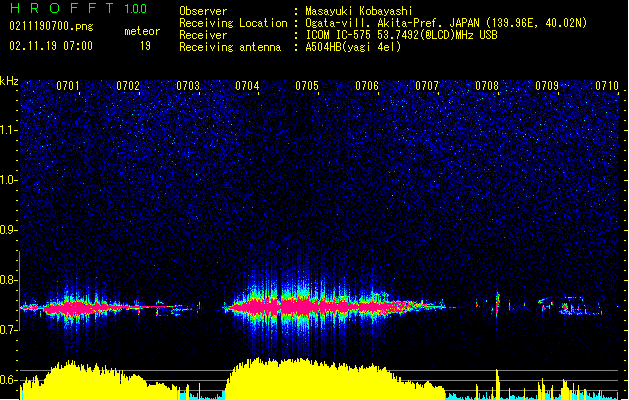This screenshot has height=400, width=629.
Task: Click the 0703 time marker
Action: point(188,86)
